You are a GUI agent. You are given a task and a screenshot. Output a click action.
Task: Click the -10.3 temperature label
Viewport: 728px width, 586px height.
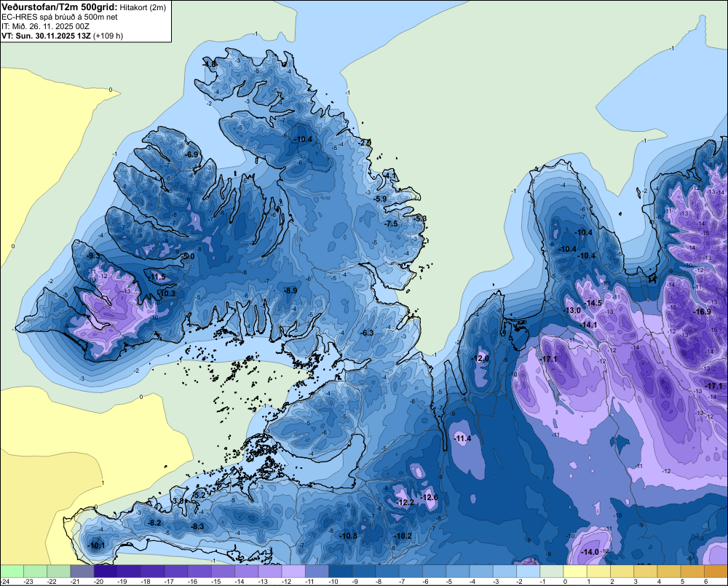click(x=167, y=293)
